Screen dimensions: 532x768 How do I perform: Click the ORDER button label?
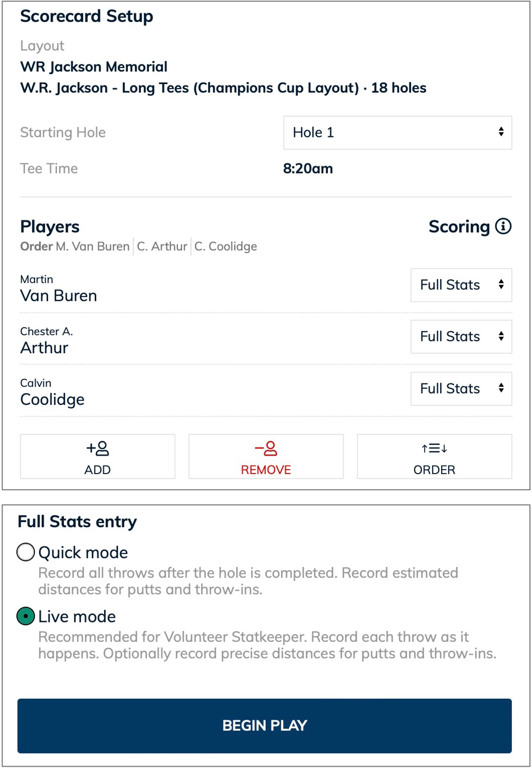(x=434, y=470)
